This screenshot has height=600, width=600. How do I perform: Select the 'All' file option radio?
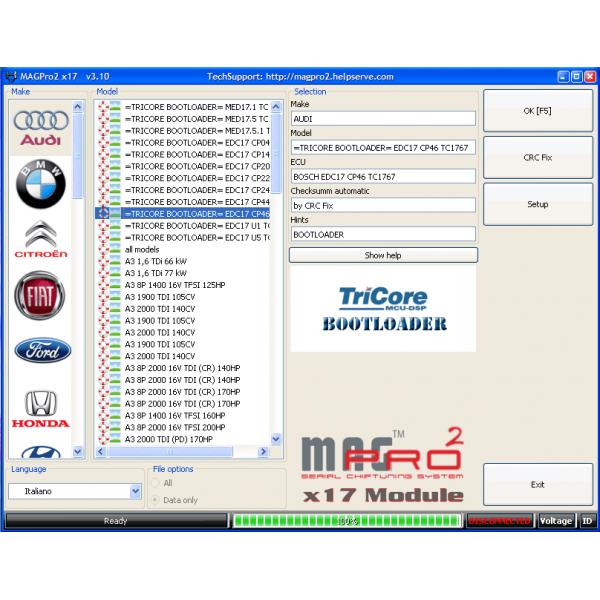(x=155, y=483)
